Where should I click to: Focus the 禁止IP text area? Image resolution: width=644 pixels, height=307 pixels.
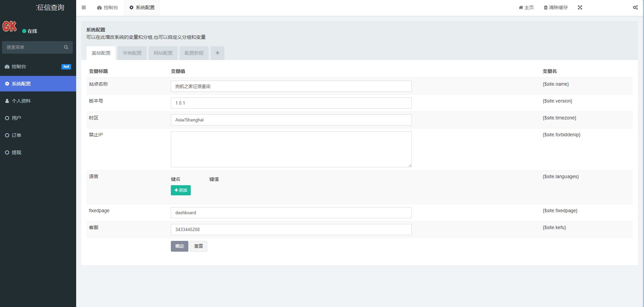[291, 149]
